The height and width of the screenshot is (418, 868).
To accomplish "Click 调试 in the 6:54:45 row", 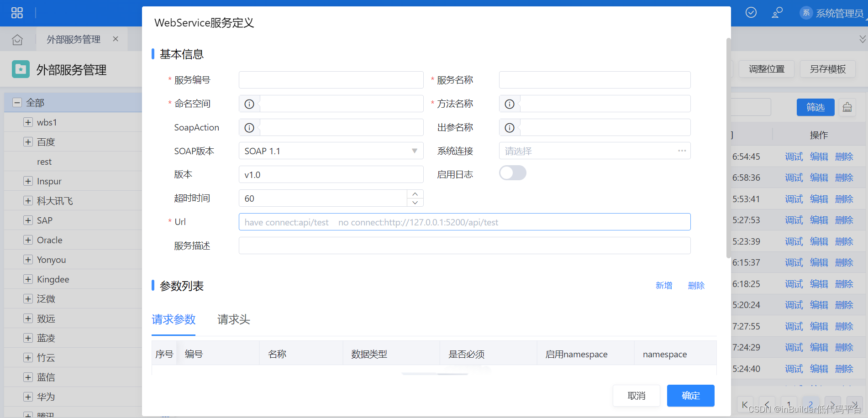I will (794, 157).
